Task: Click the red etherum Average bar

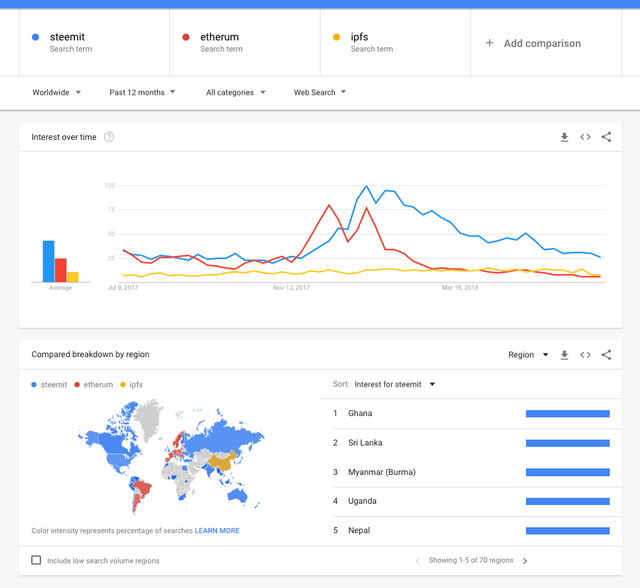Action: click(60, 270)
